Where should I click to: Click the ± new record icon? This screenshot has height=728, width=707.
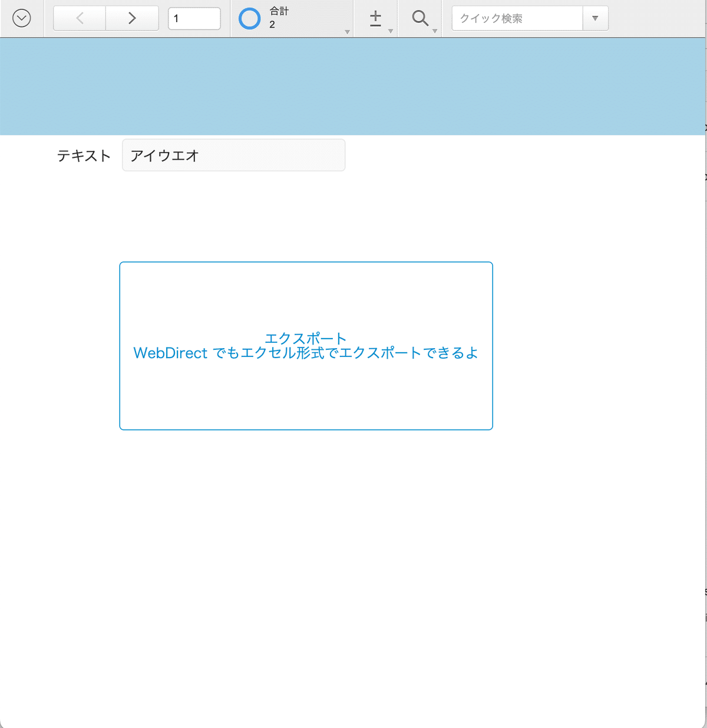[x=375, y=18]
